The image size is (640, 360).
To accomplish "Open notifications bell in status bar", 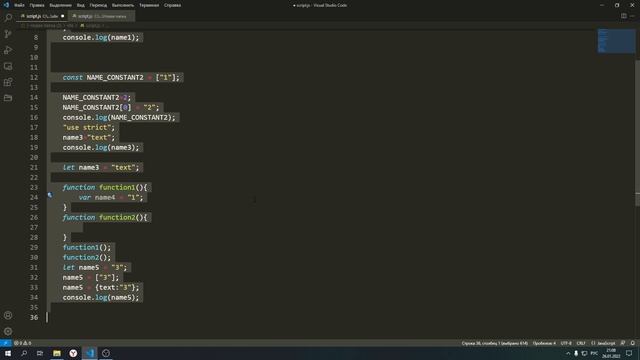I will point(633,343).
